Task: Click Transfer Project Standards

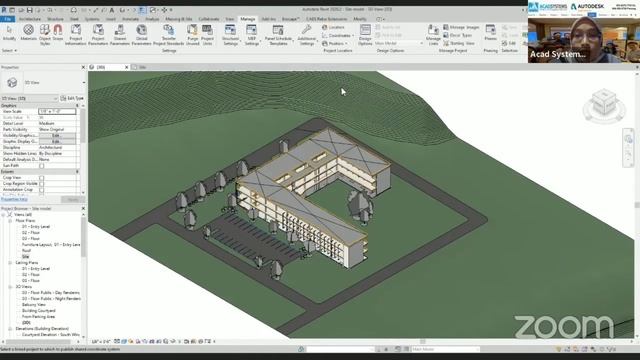Action: [x=169, y=34]
